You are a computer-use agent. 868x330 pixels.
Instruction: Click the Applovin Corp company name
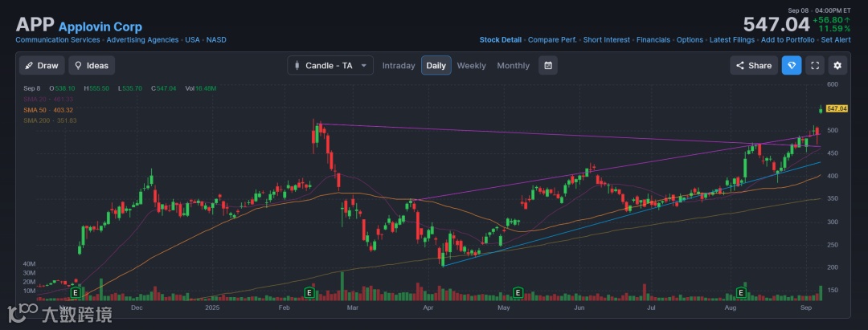(100, 26)
